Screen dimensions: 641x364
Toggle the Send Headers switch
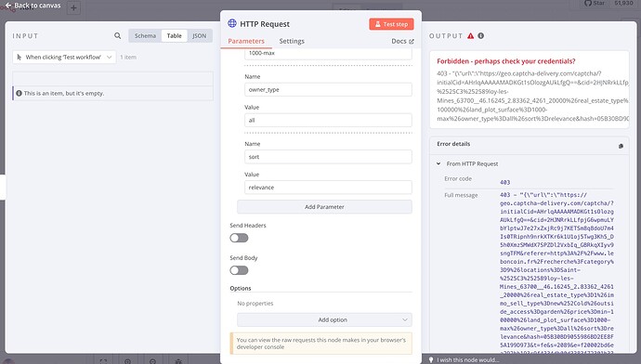(239, 238)
